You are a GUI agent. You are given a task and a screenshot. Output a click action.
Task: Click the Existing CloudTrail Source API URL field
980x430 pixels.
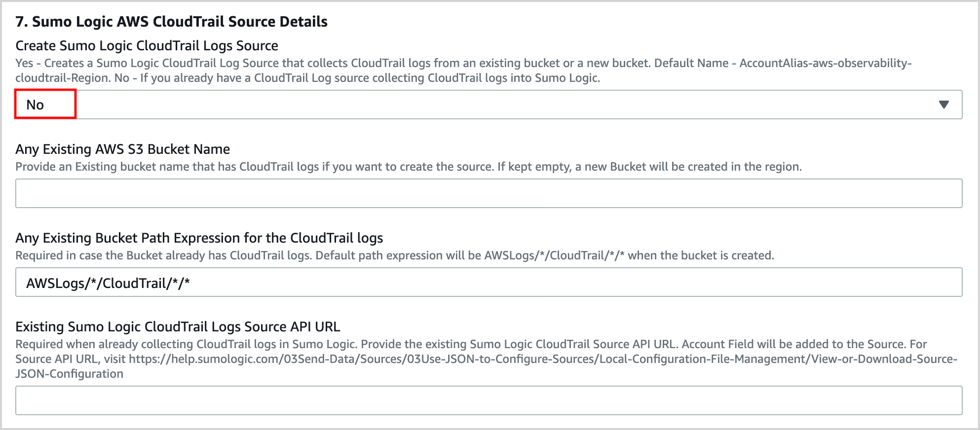coord(489,400)
